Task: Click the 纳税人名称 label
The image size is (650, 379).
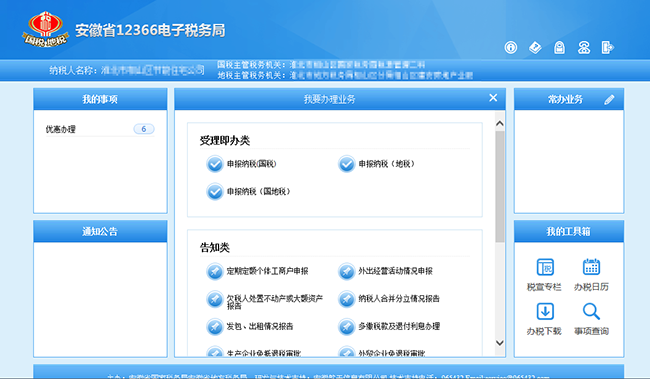Action: point(74,70)
